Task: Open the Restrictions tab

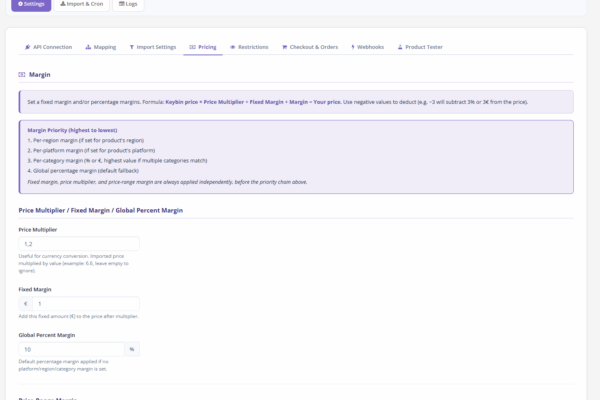Action: click(253, 47)
